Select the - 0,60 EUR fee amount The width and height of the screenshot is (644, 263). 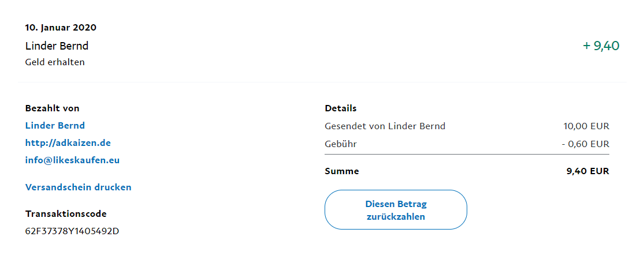click(x=585, y=144)
